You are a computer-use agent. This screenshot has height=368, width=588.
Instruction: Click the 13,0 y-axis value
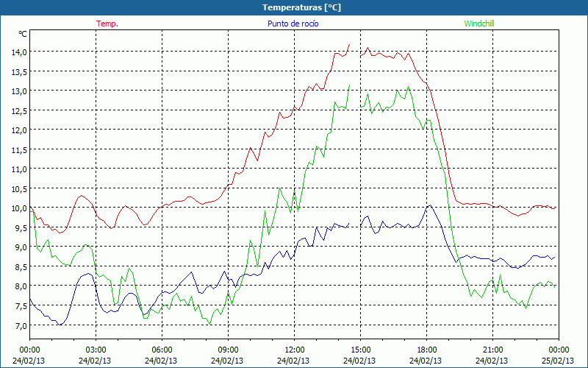19,91
